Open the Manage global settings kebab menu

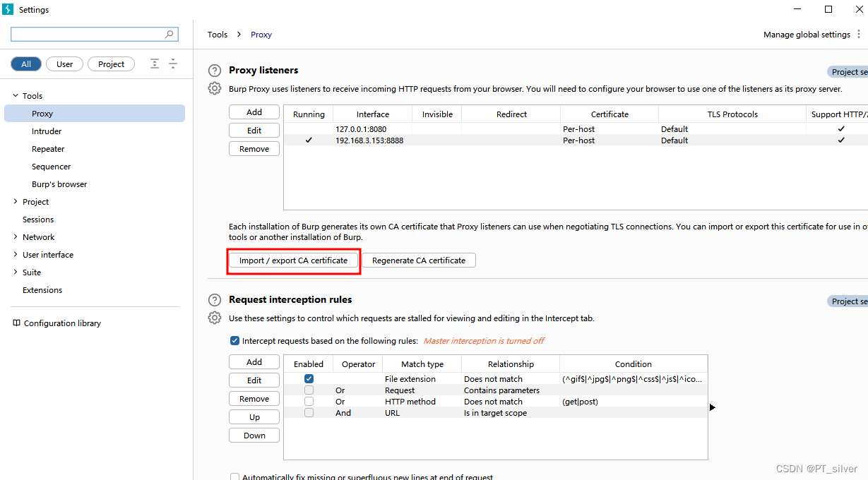pos(859,35)
